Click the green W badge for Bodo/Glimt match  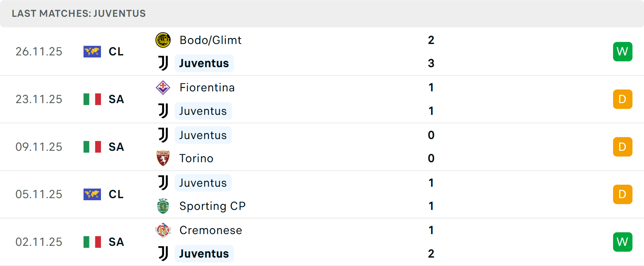(623, 52)
